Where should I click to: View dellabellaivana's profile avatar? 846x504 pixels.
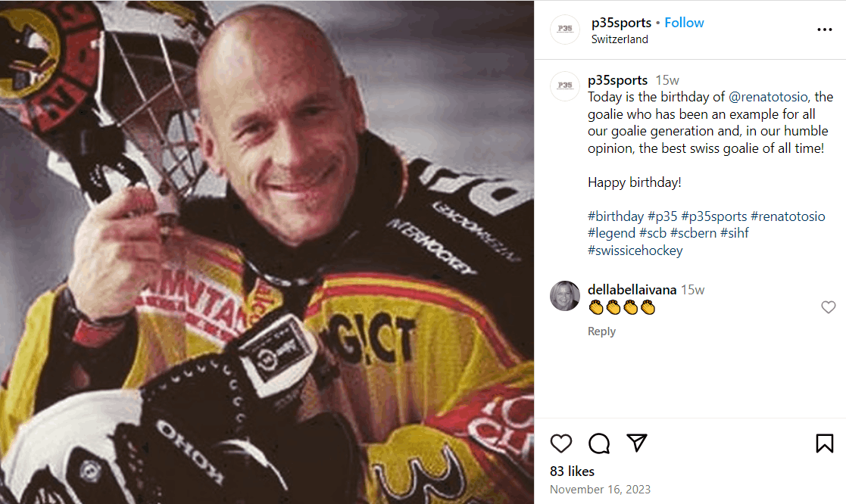pyautogui.click(x=565, y=296)
